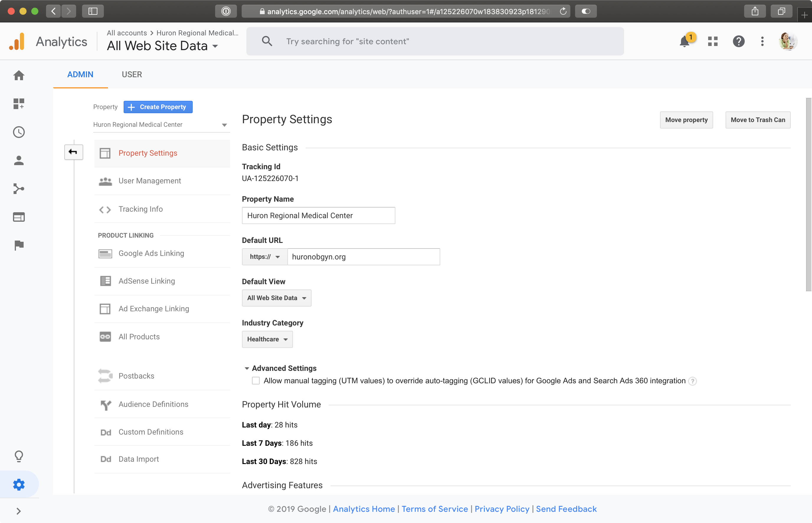The width and height of the screenshot is (812, 523).
Task: Open All Products
Action: pyautogui.click(x=162, y=337)
